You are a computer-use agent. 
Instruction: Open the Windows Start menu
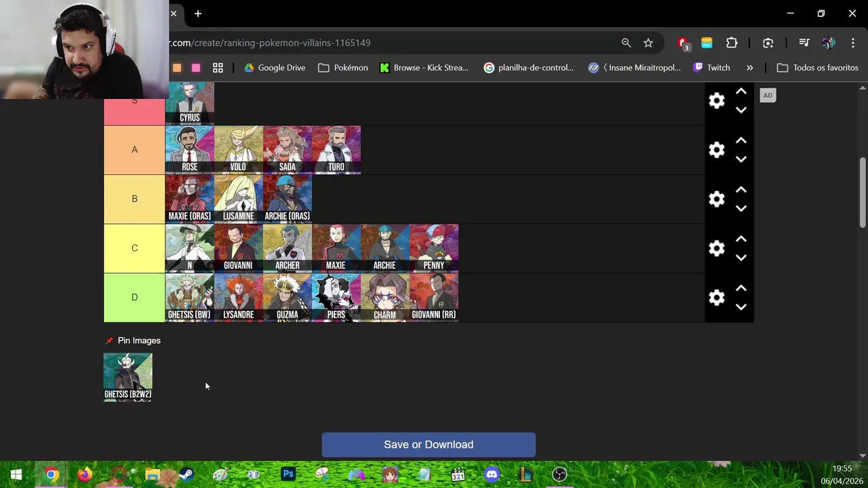click(x=16, y=474)
